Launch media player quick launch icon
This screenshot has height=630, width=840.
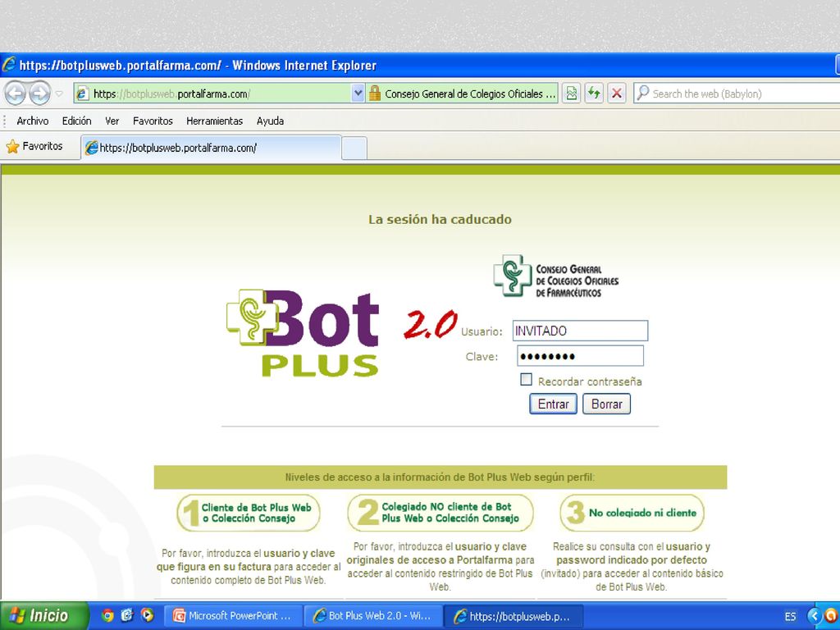click(147, 615)
